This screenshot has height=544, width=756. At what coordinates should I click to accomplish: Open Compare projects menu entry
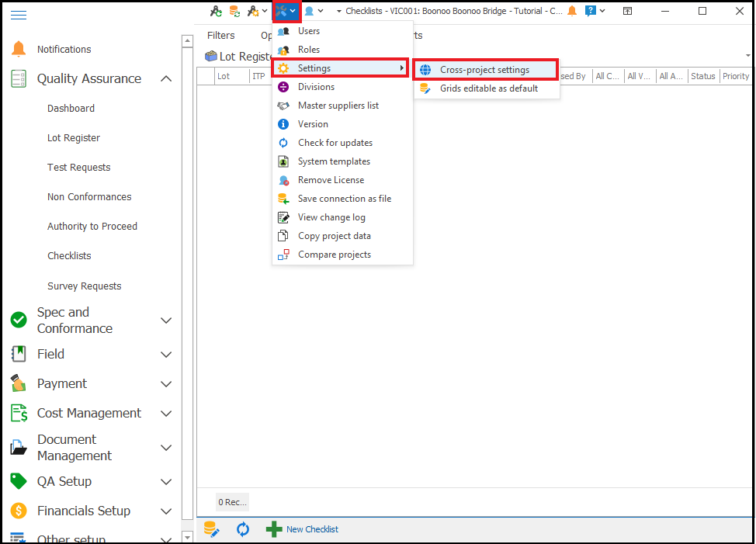[334, 255]
